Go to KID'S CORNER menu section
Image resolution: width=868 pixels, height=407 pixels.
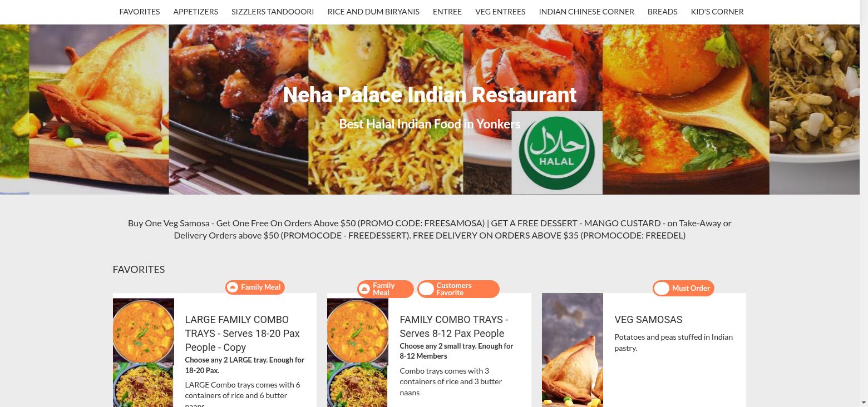coord(717,11)
